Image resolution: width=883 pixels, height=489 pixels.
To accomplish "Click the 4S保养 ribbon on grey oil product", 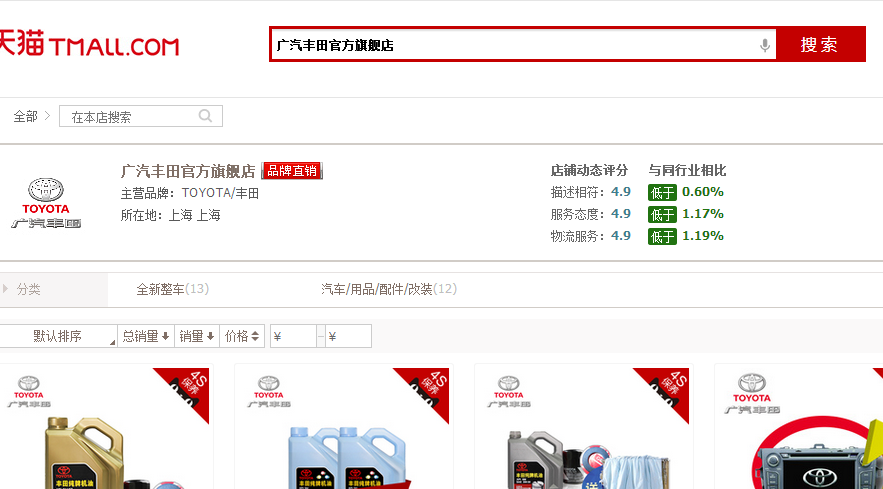I will (668, 389).
